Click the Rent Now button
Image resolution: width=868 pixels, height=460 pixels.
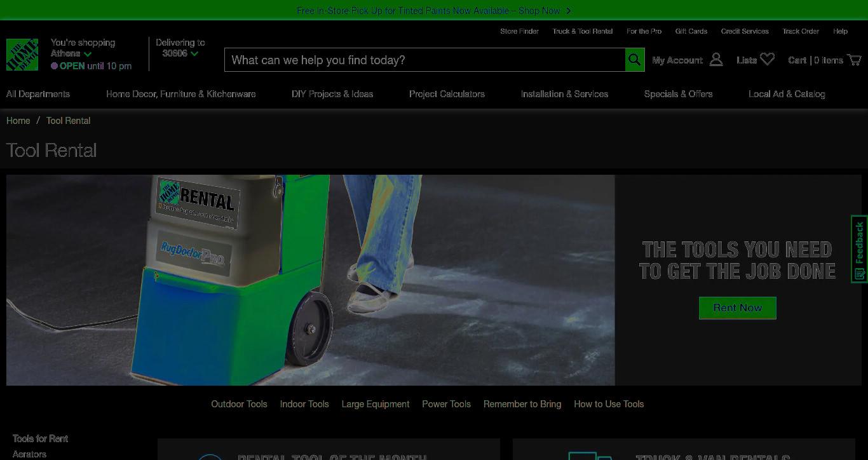737,308
